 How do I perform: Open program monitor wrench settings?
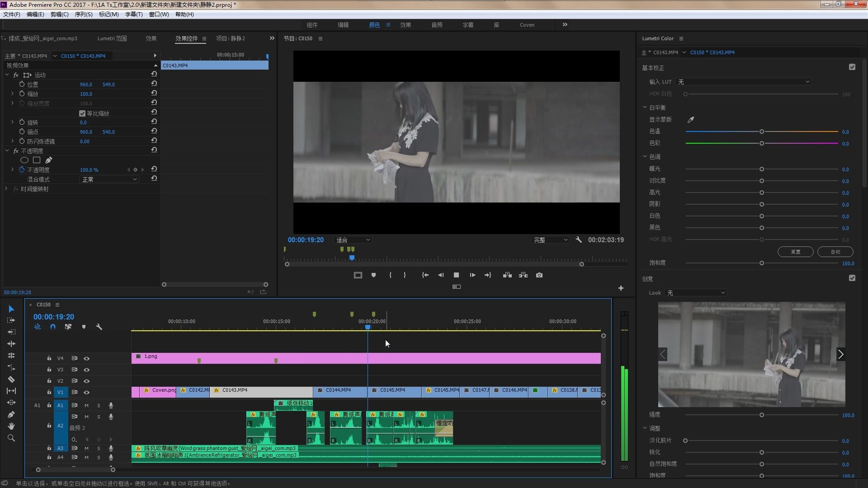coord(579,240)
